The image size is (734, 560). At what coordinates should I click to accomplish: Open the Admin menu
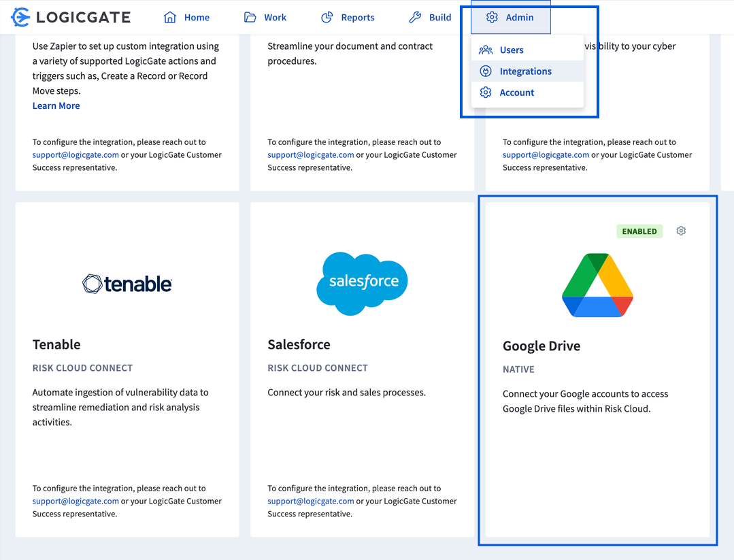pyautogui.click(x=511, y=17)
